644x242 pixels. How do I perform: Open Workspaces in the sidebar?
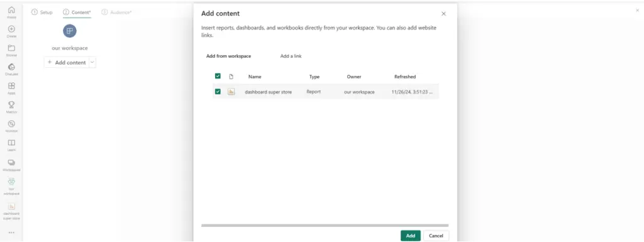pyautogui.click(x=11, y=165)
